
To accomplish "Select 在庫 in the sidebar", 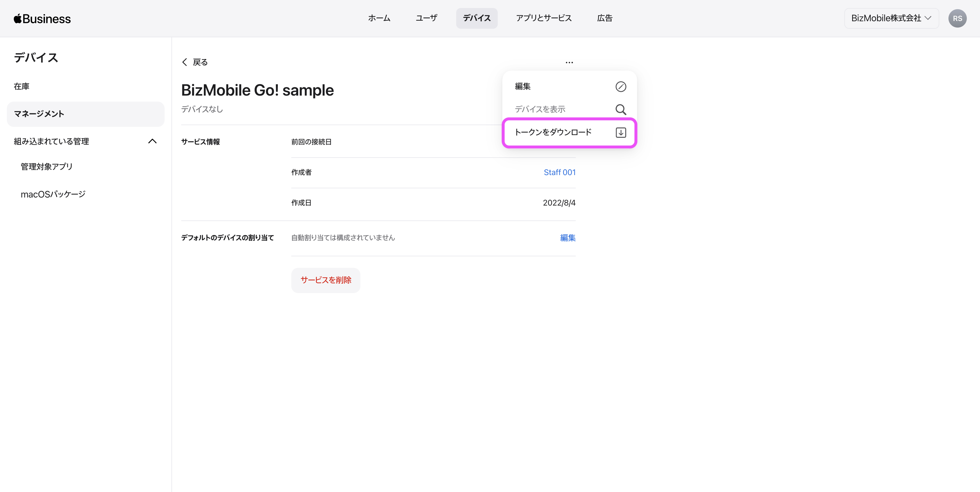I will point(22,86).
